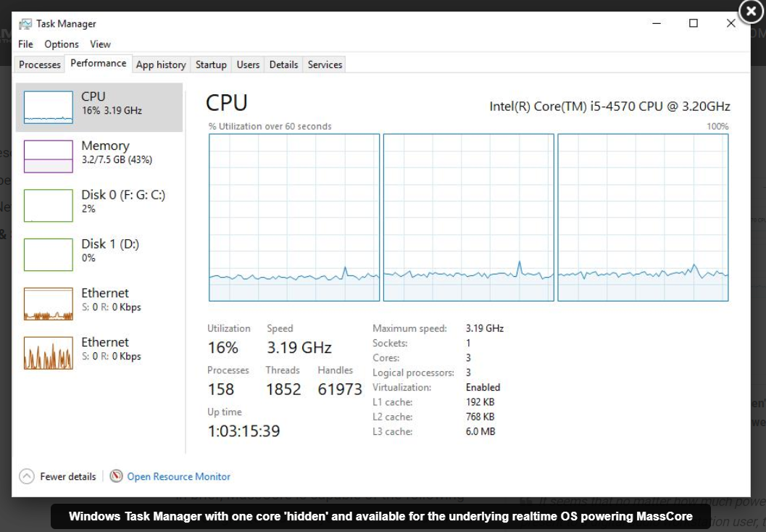
Task: Open Disk 0 (F: G: C:) performance
Action: pos(49,205)
